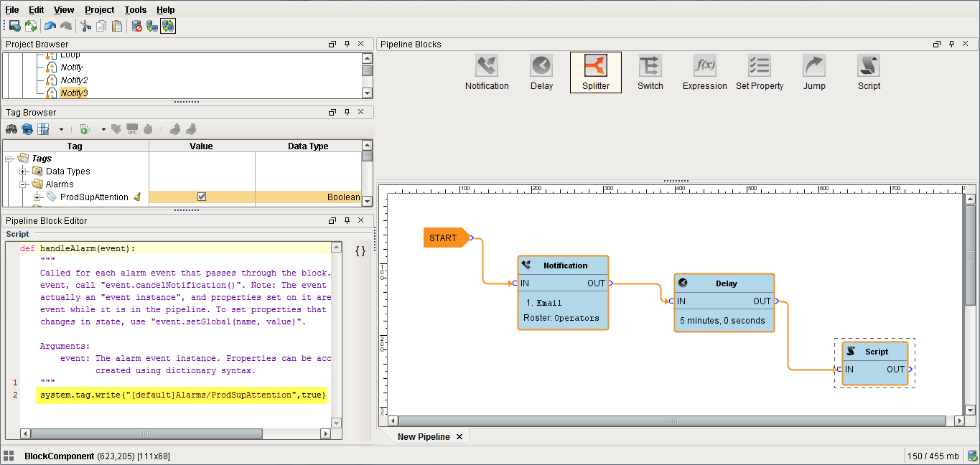The height and width of the screenshot is (465, 980).
Task: Select the Script block on the canvas
Action: [875, 363]
